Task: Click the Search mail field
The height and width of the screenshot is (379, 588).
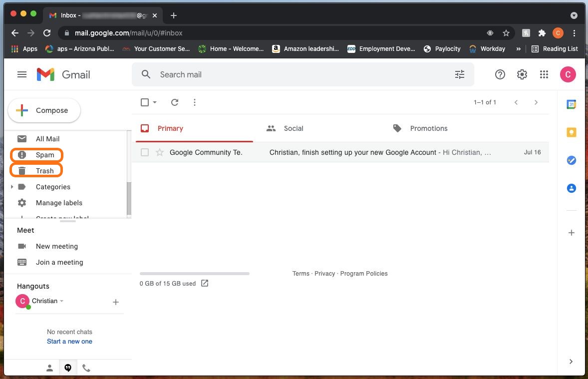Action: [302, 74]
